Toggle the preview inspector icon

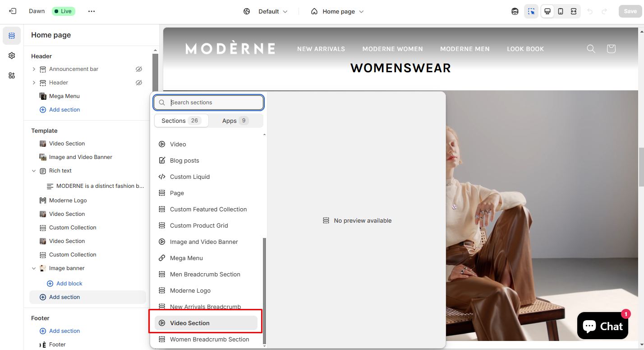531,11
